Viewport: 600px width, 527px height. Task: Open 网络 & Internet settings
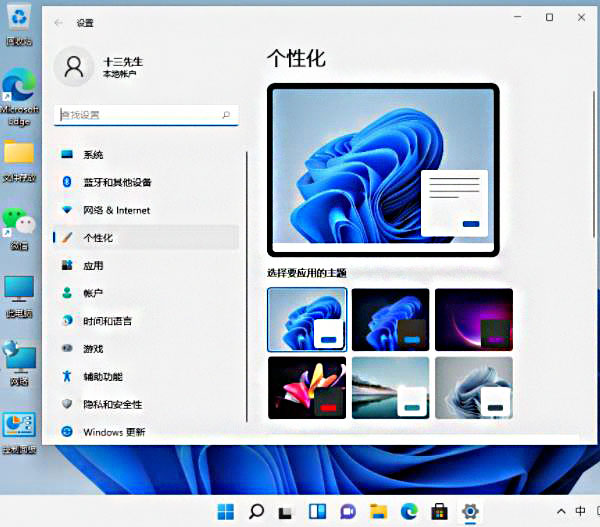point(146,210)
